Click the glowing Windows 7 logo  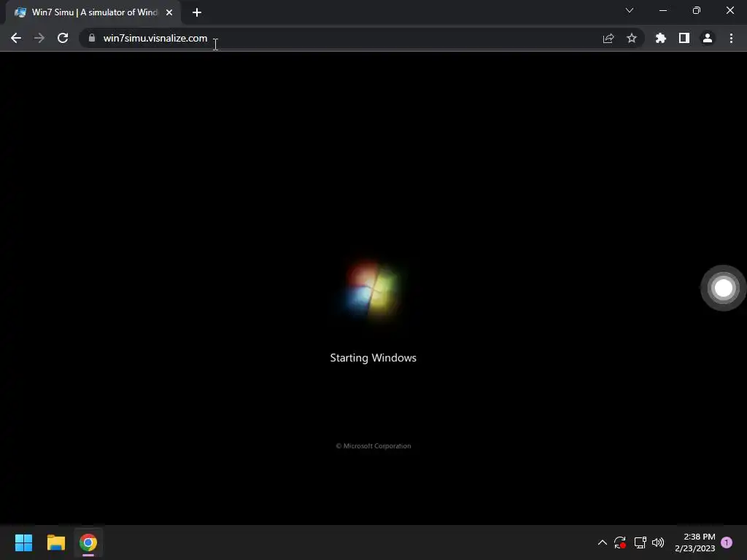372,290
